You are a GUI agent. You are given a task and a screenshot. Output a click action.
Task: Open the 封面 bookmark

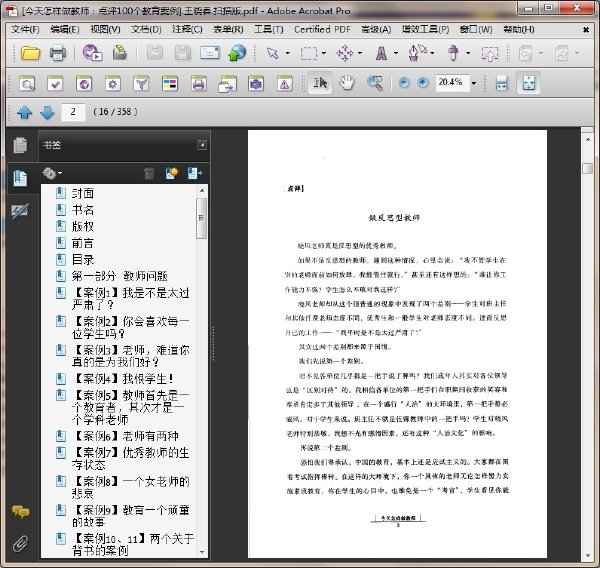(83, 193)
